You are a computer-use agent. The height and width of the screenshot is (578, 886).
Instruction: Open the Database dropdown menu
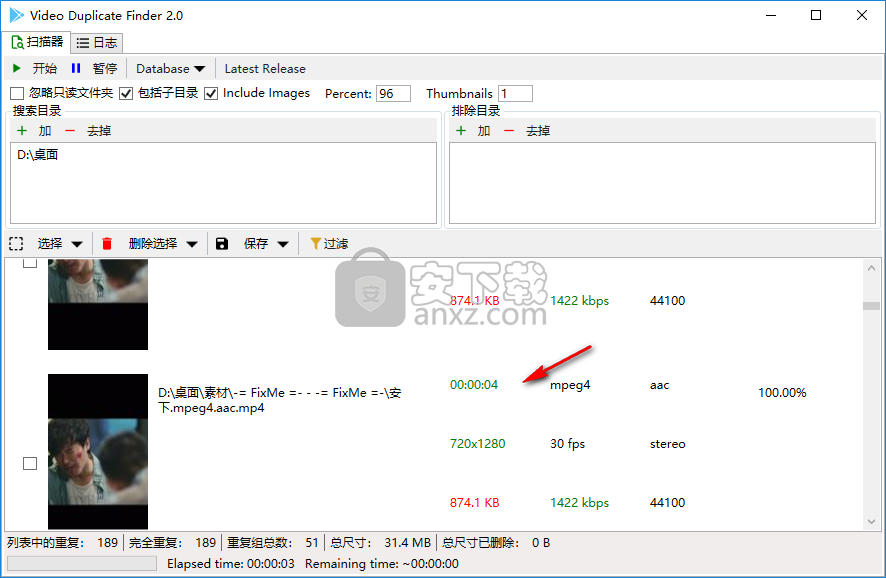pyautogui.click(x=170, y=68)
